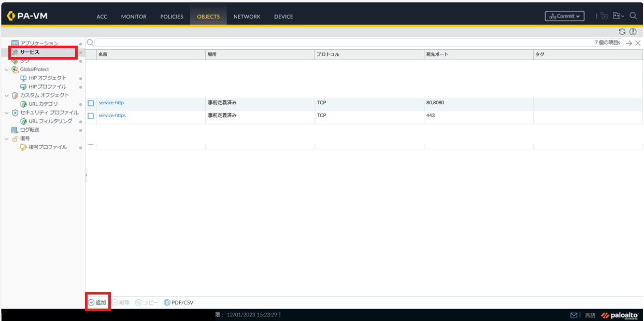Open the Commit dropdown
The width and height of the screenshot is (644, 321).
[x=565, y=16]
